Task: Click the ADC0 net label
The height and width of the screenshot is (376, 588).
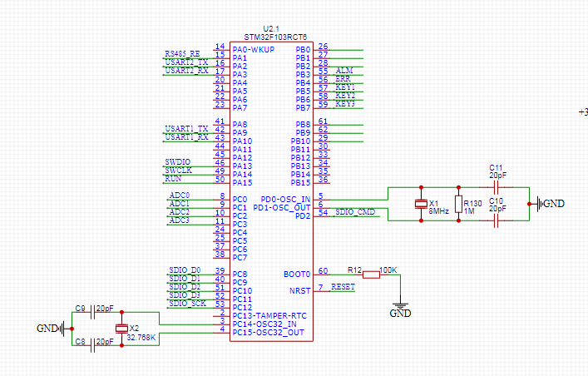Action: [x=180, y=195]
